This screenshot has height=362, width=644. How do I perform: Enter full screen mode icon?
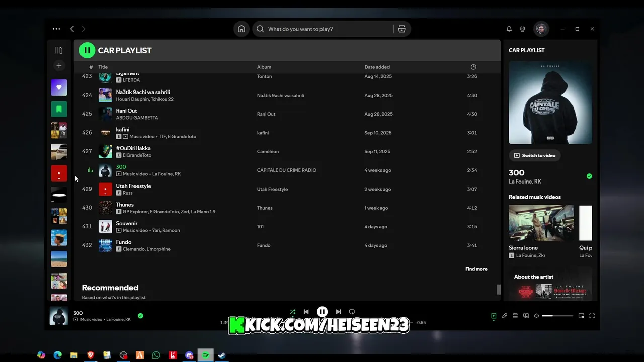592,316
